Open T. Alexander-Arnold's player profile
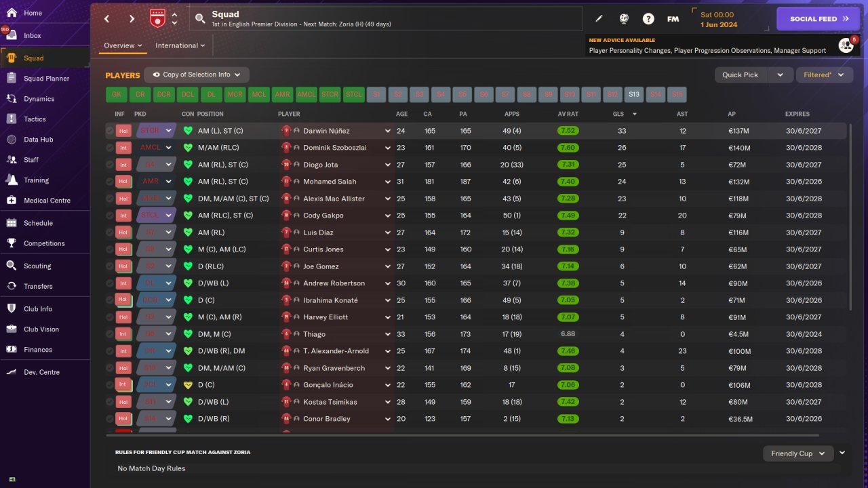The width and height of the screenshot is (868, 488). 336,351
